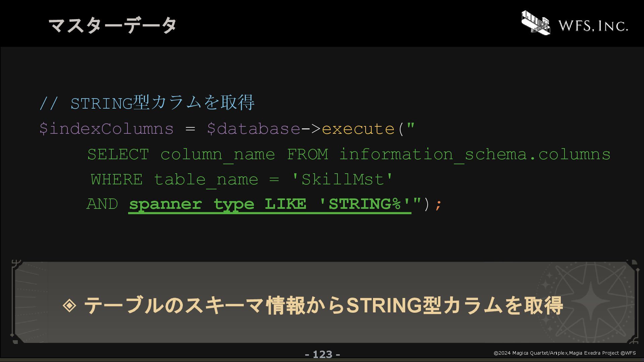Select caption テーブルのスキーマ情報からSTRING型カラムを取得
The width and height of the screenshot is (644, 362).
(323, 305)
